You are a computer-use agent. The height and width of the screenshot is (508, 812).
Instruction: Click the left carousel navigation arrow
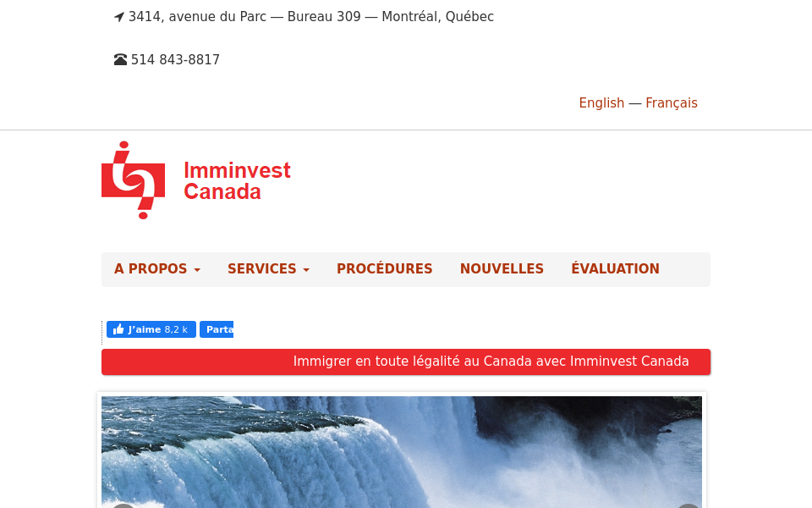tap(123, 505)
